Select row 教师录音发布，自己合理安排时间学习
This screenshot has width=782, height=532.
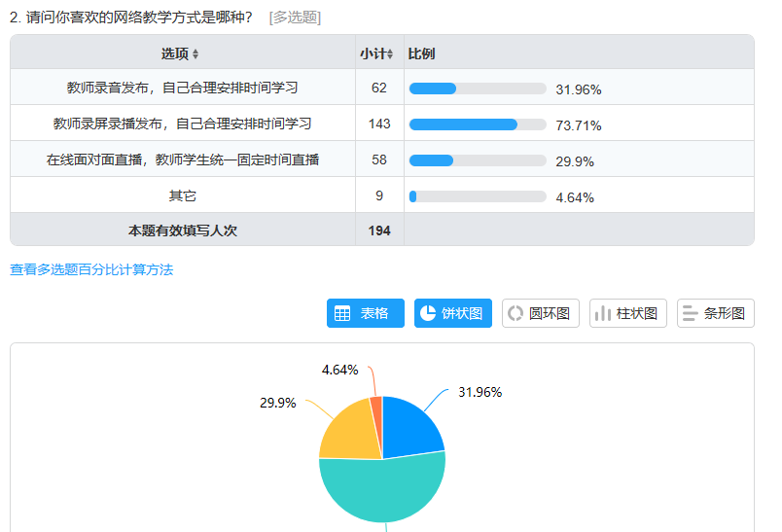tap(382, 88)
